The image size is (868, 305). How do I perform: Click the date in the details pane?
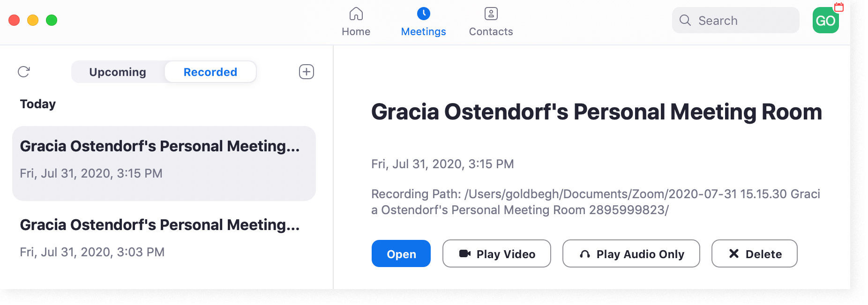coord(442,164)
